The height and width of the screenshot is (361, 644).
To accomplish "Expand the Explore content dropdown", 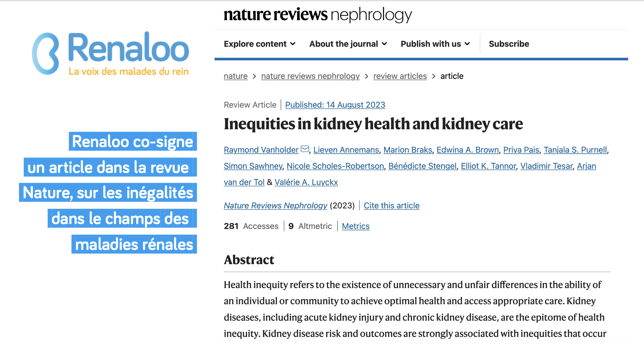I will [x=260, y=44].
